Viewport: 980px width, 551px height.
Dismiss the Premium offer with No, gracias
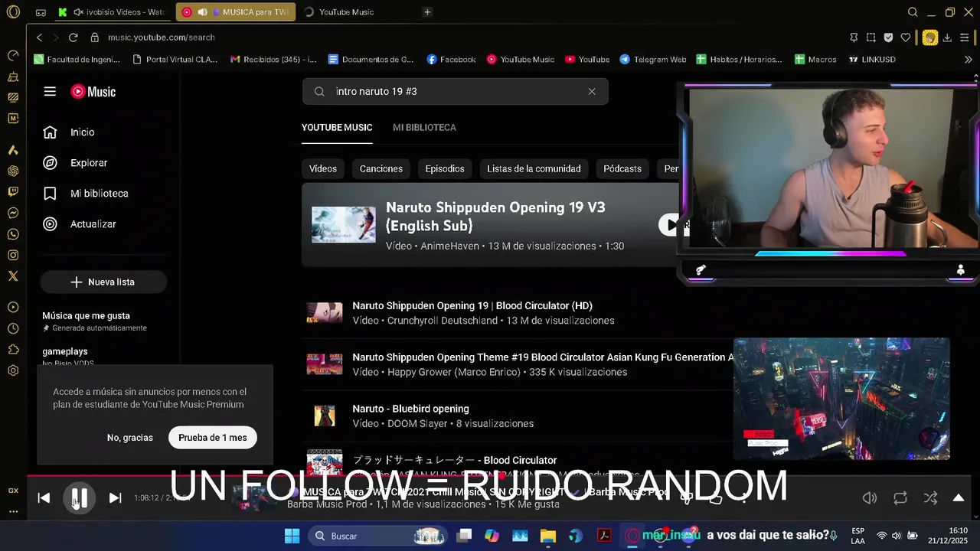130,438
